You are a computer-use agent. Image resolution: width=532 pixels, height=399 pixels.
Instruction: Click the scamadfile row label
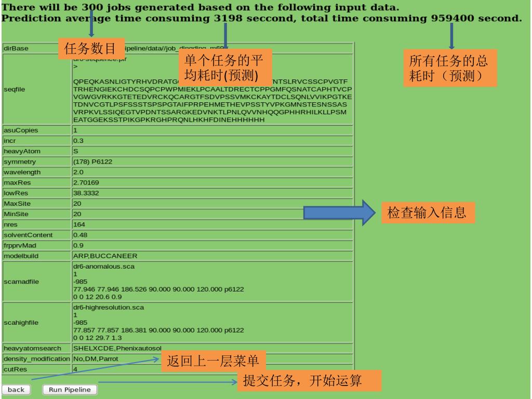(x=21, y=282)
